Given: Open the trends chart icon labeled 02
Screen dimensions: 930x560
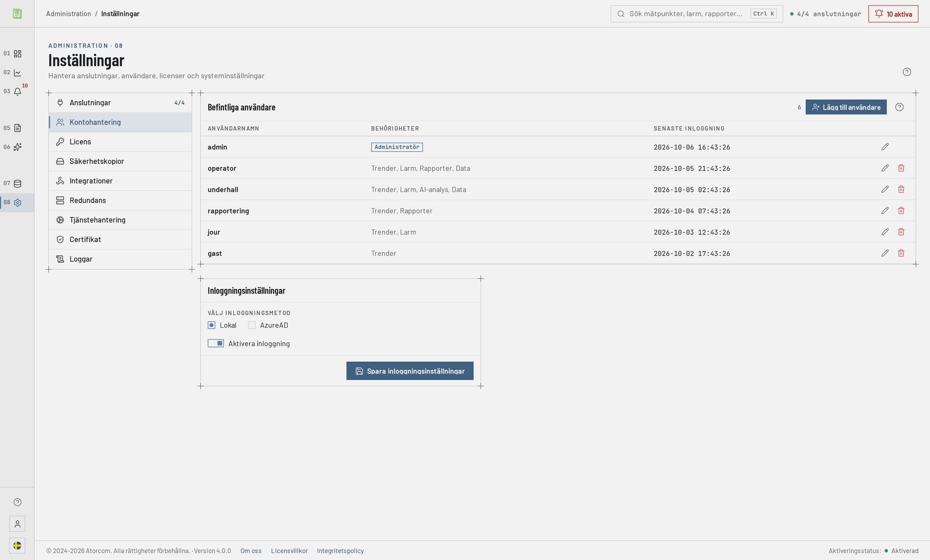Looking at the screenshot, I should (x=17, y=73).
